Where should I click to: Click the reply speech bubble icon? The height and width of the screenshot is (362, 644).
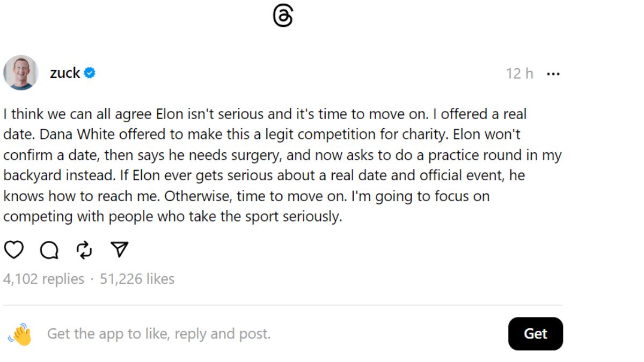tap(49, 249)
